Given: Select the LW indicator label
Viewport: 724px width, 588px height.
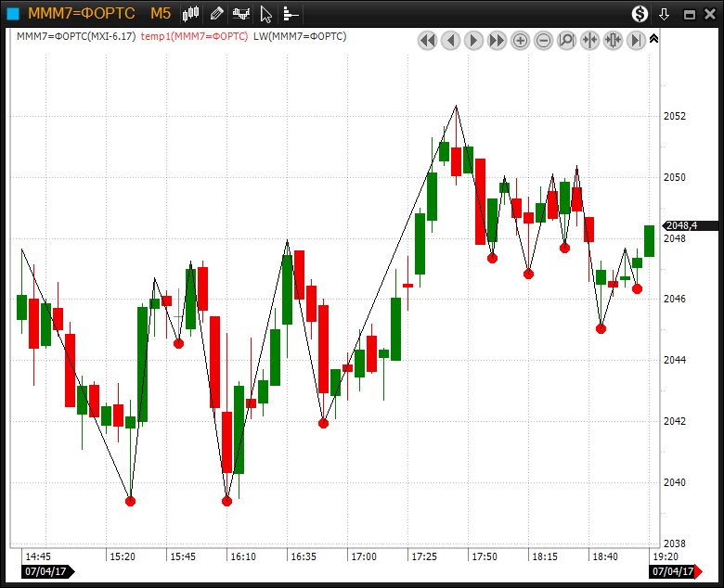Looking at the screenshot, I should point(300,36).
